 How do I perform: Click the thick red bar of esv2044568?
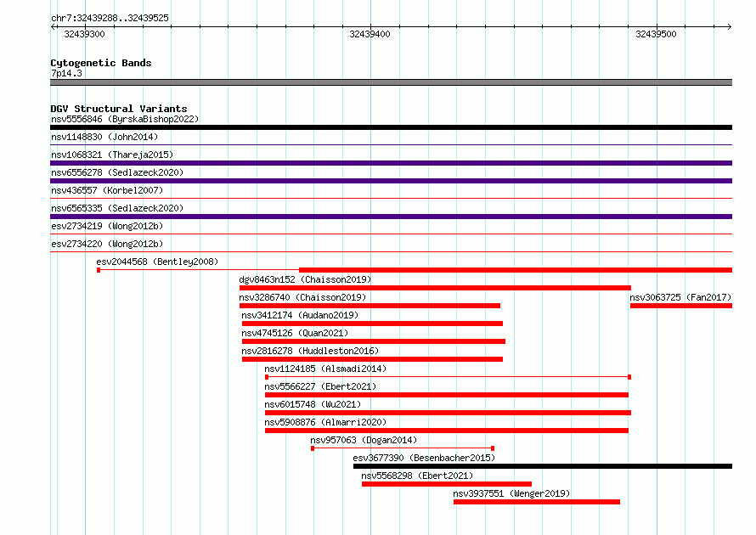[x=516, y=270]
